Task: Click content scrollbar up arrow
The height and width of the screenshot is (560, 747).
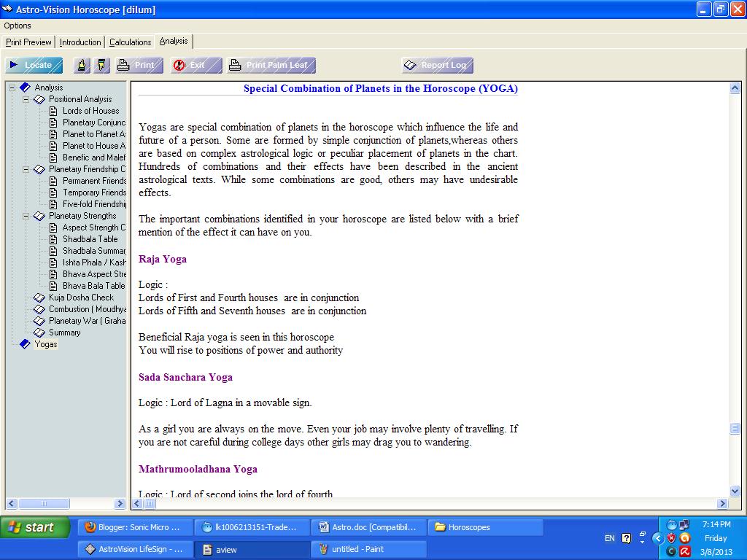Action: coord(735,88)
